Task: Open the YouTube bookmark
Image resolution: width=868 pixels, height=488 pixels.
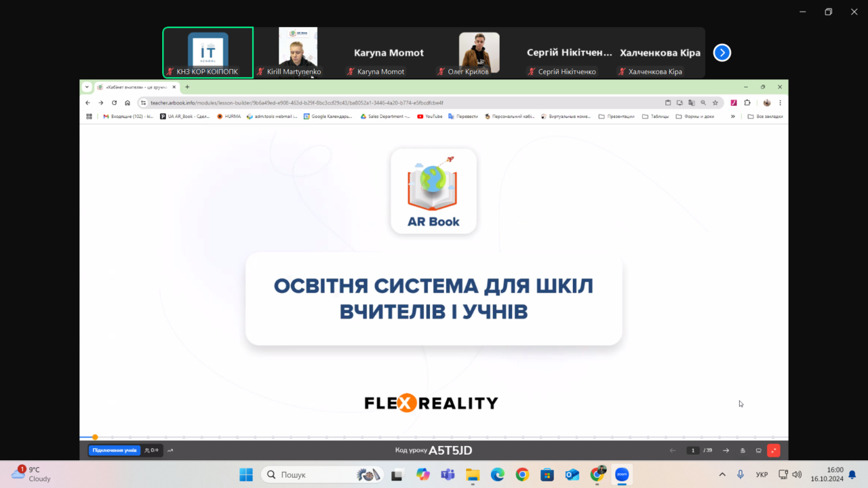Action: click(x=430, y=117)
